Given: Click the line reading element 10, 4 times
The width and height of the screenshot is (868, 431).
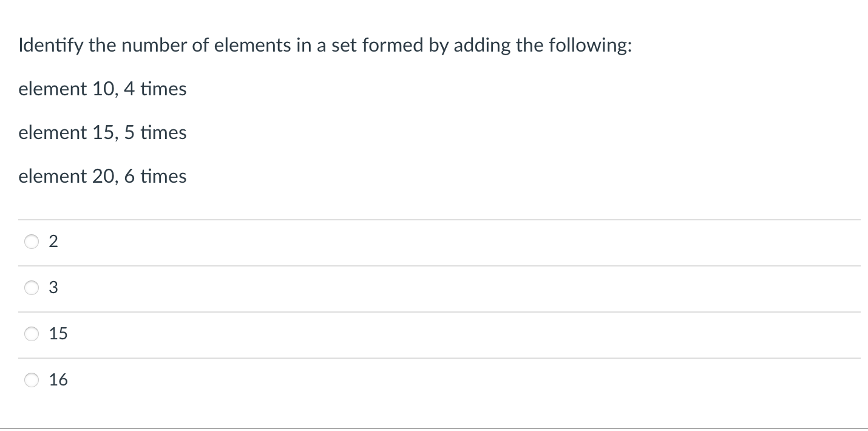Looking at the screenshot, I should click(x=102, y=89).
